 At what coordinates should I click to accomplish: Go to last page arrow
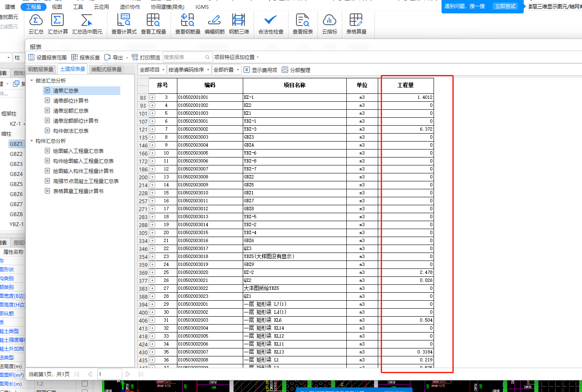click(x=141, y=374)
